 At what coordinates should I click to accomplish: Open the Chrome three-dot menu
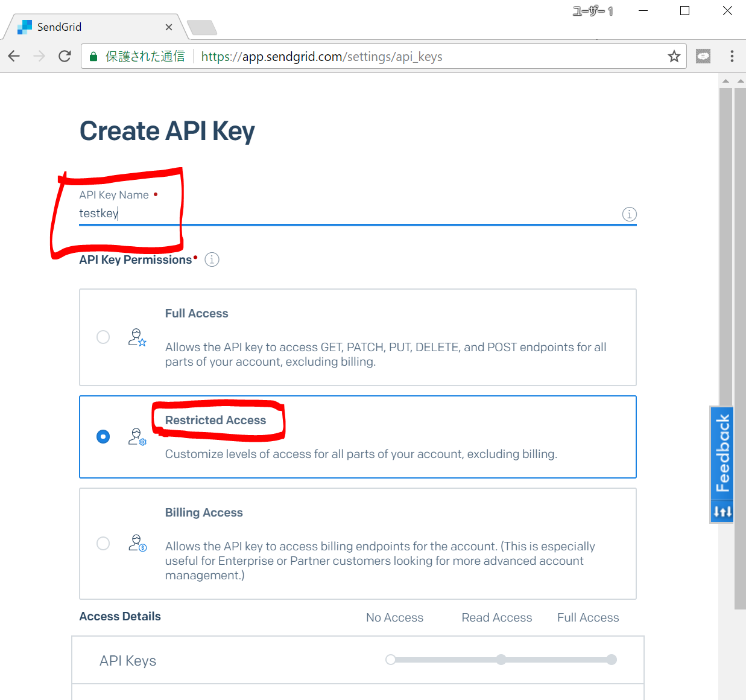(x=732, y=56)
